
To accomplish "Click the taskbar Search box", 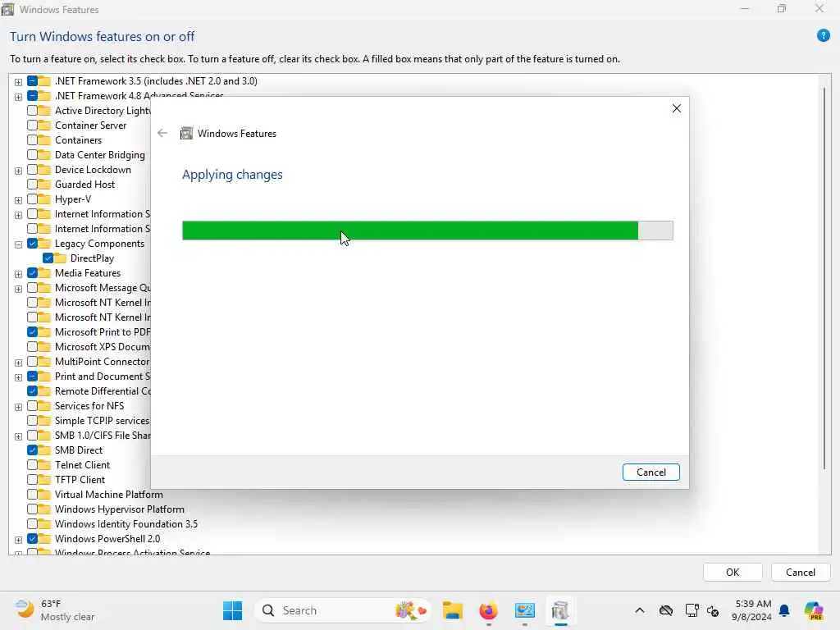I will click(344, 610).
